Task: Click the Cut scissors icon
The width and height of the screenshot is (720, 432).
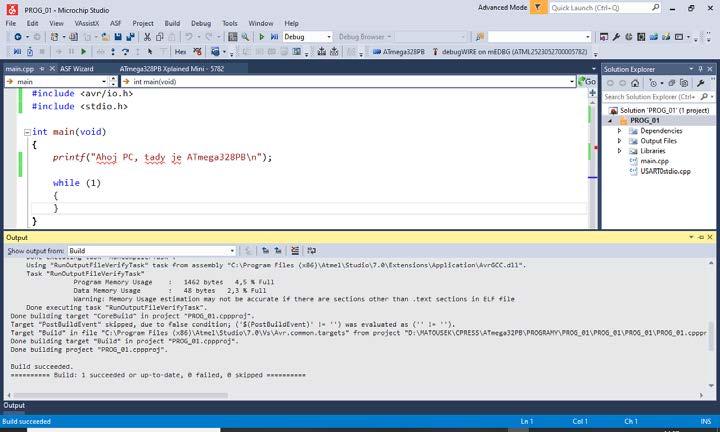Action: click(x=147, y=37)
